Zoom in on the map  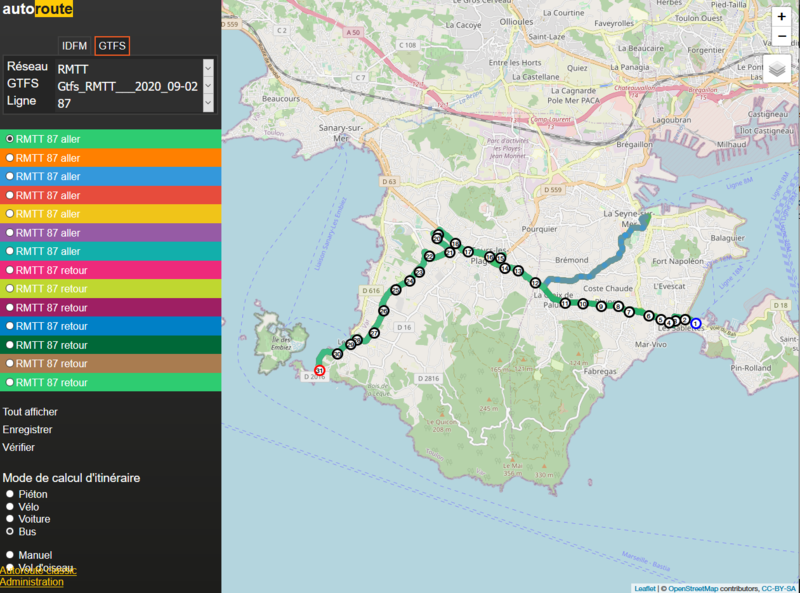click(781, 17)
